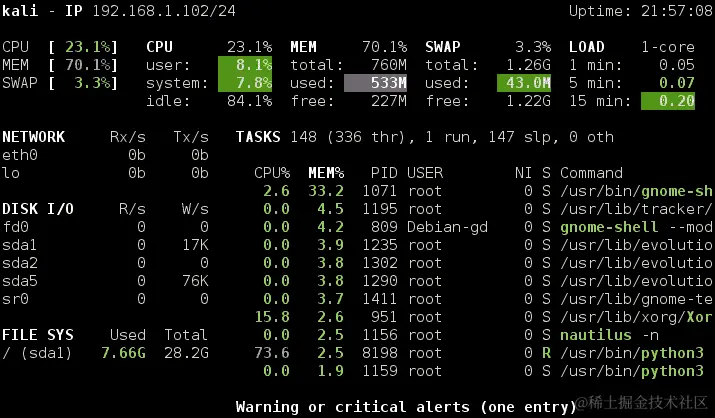
Task: Click the MEM total value 760M
Action: tap(389, 65)
